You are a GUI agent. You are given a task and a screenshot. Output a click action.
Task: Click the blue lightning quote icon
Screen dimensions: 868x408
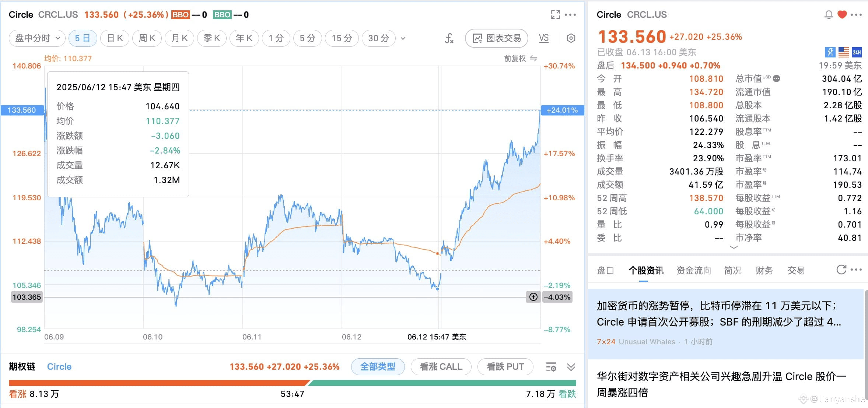click(830, 52)
